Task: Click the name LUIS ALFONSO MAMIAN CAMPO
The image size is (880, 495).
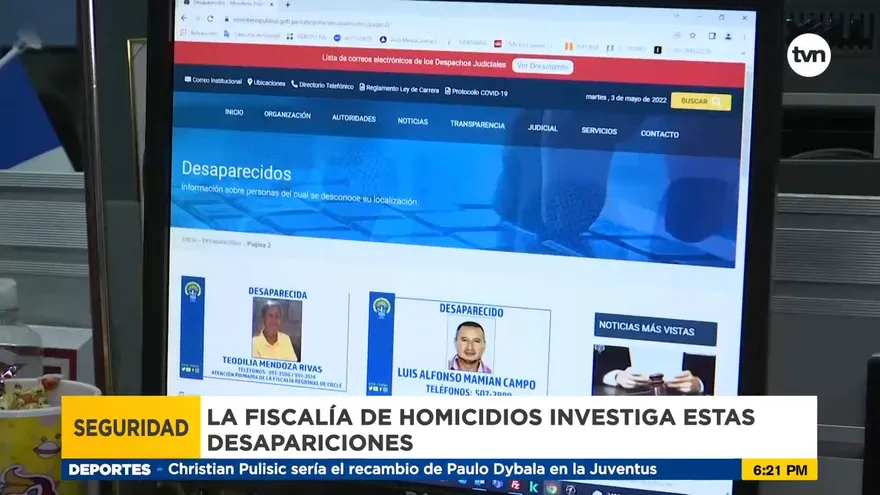Action: tap(466, 378)
